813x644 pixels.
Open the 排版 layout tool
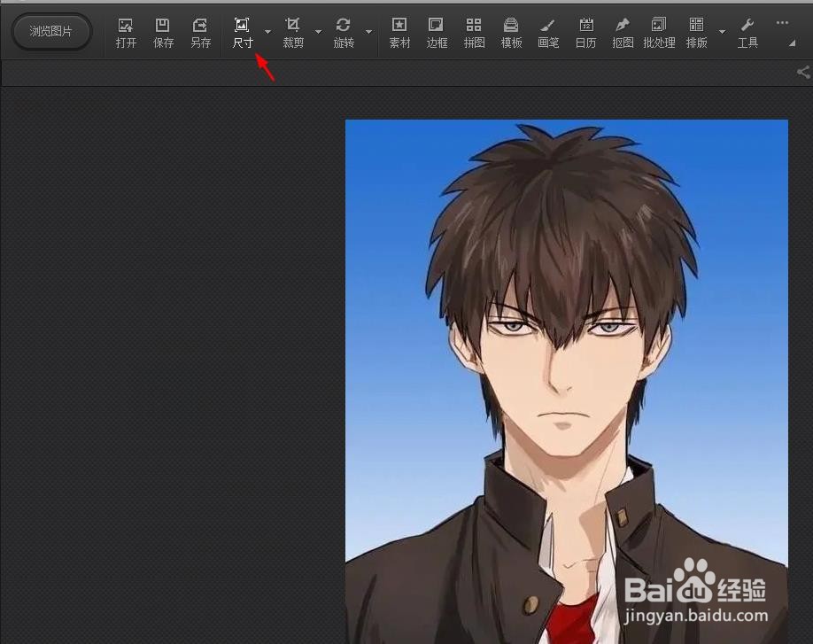[696, 33]
